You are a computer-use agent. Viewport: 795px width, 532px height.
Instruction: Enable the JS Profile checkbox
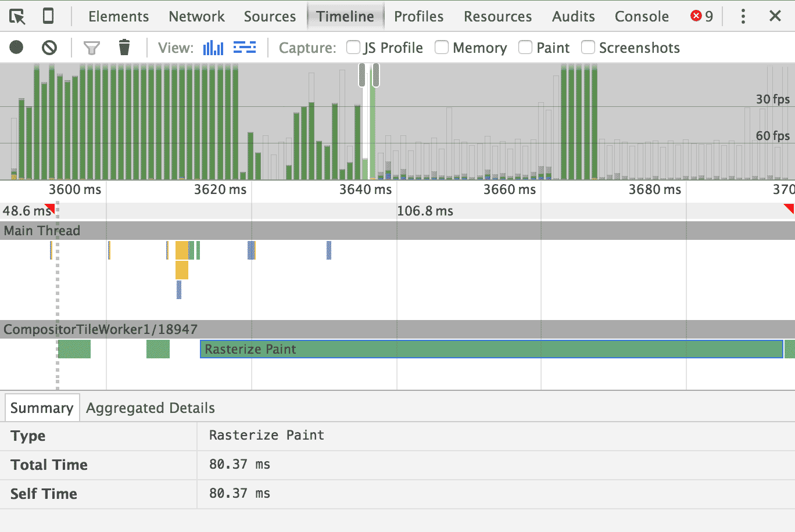[x=353, y=47]
